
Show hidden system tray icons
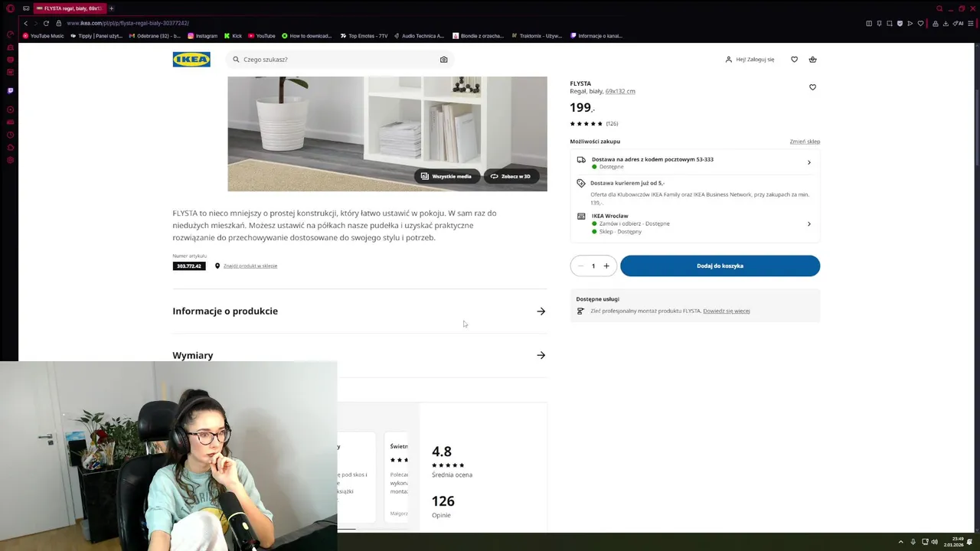click(x=900, y=542)
